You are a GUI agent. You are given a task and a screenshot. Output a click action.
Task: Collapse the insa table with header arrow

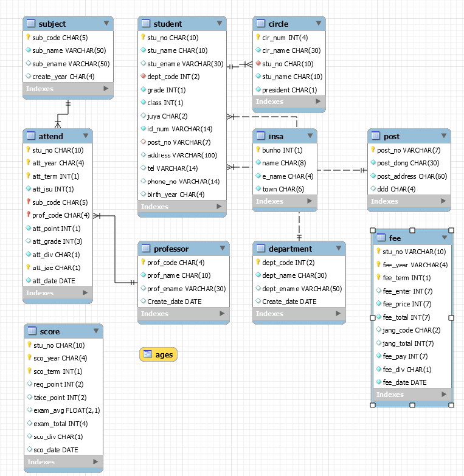(310, 136)
